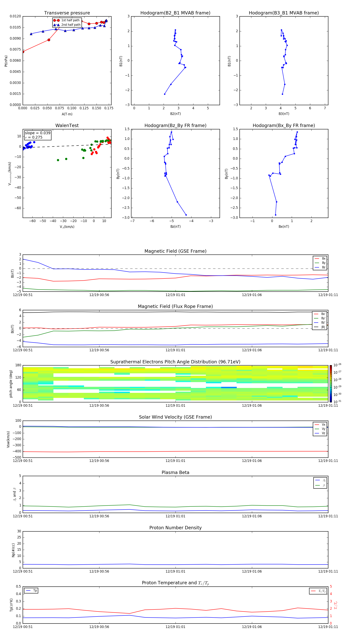The height and width of the screenshot is (644, 351).
Task: Click 'Solar Wind Velocity (GSE Frame)' title
Action: tap(175, 417)
